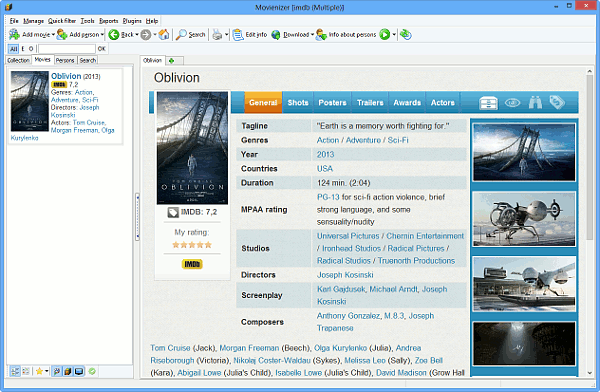Switch to the Collection tab
This screenshot has width=600, height=392.
point(18,60)
